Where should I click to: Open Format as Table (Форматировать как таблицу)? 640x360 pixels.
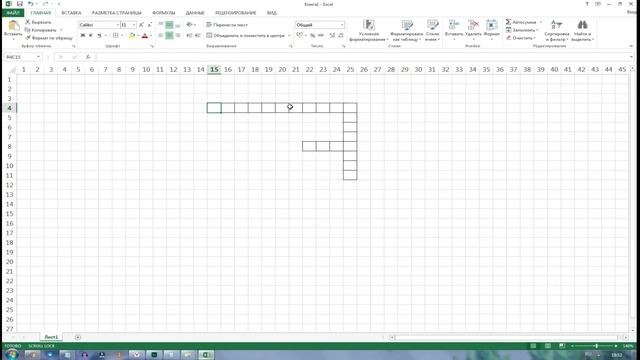pos(407,31)
